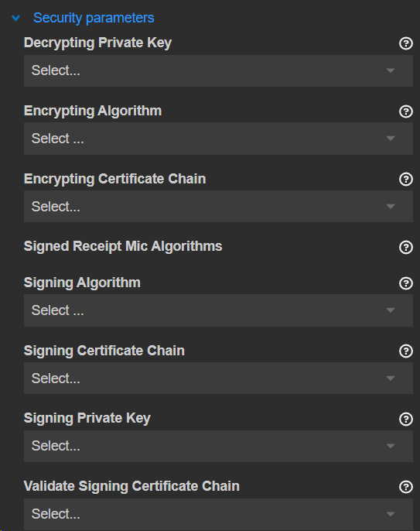Expand the Encrypting Certificate Chain dropdown
The height and width of the screenshot is (531, 420).
coord(218,207)
